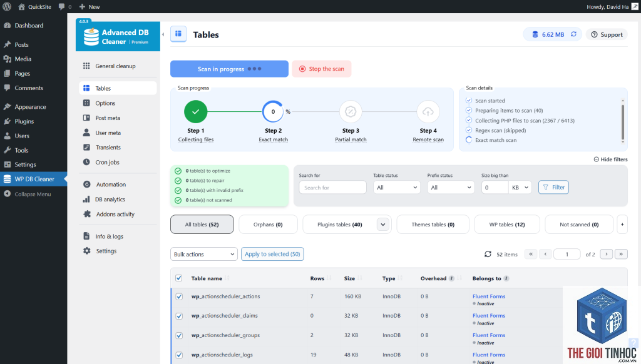Click the Scan details scrollbar
Image resolution: width=641 pixels, height=364 pixels.
click(623, 122)
